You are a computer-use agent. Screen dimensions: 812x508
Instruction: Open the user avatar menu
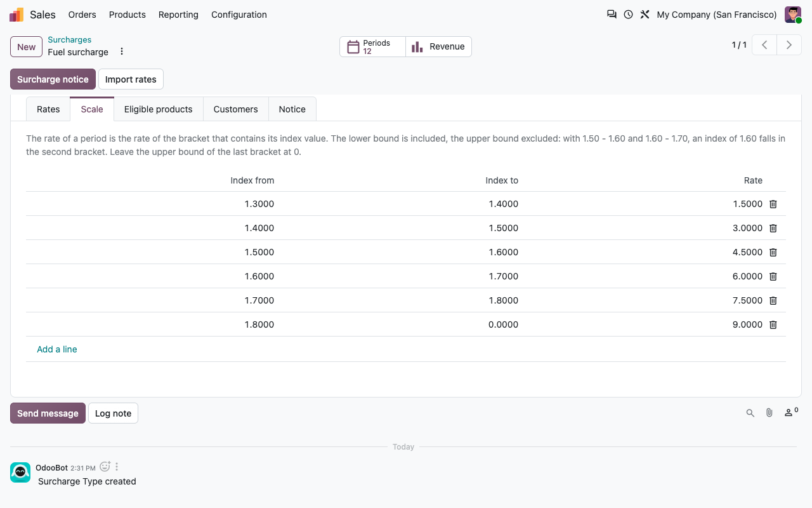(793, 15)
